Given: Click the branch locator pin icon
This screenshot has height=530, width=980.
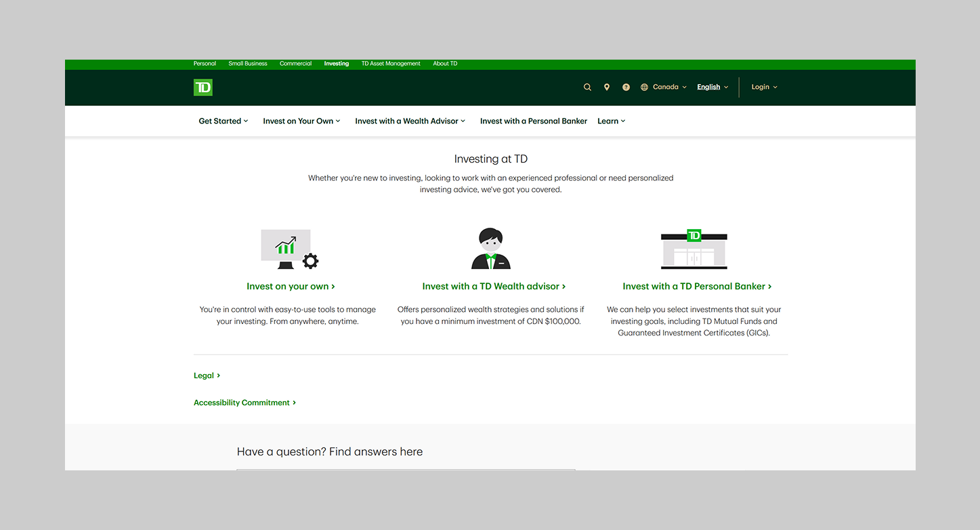Looking at the screenshot, I should point(607,87).
